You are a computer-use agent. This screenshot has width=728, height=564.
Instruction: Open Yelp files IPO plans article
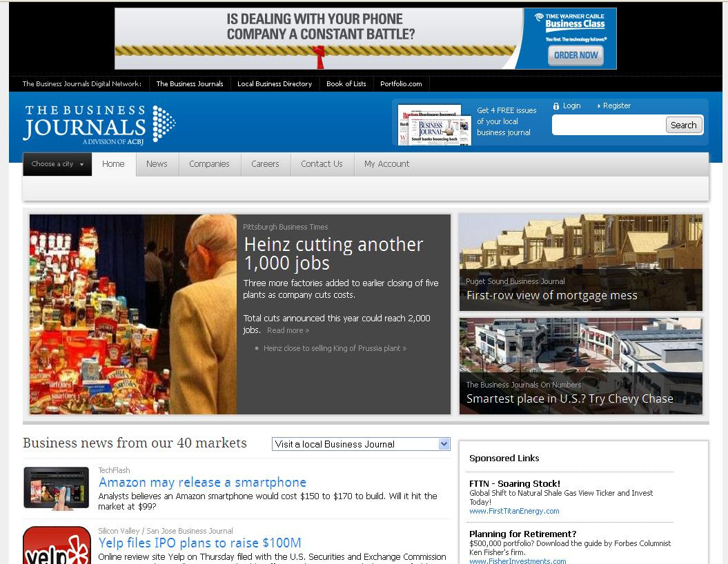coord(199,543)
